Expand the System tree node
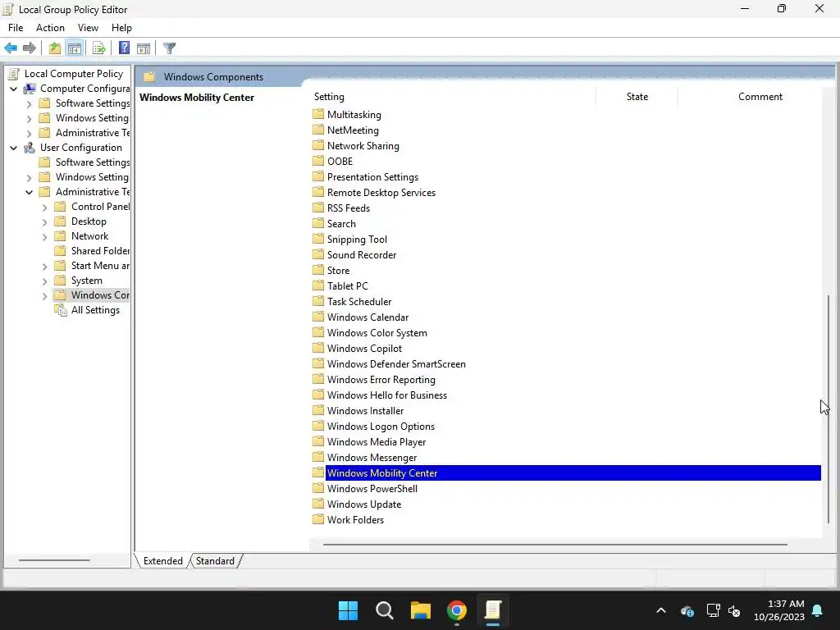The height and width of the screenshot is (630, 840). (x=44, y=281)
